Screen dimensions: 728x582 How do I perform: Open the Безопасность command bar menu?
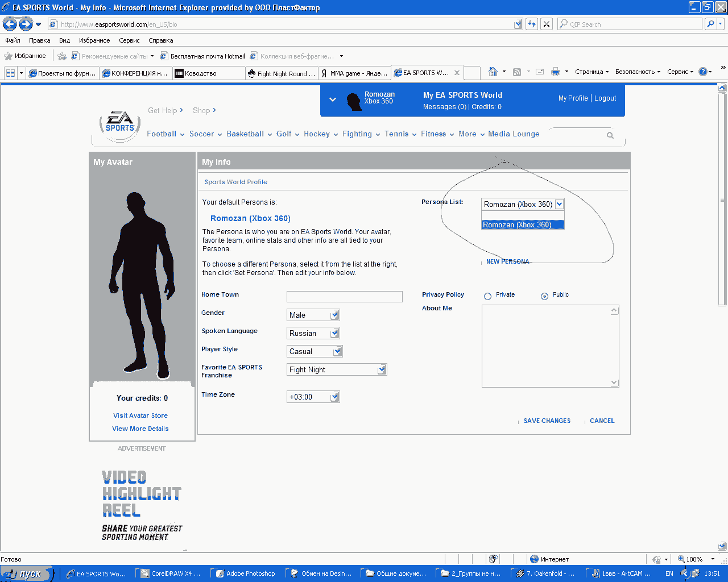(638, 72)
